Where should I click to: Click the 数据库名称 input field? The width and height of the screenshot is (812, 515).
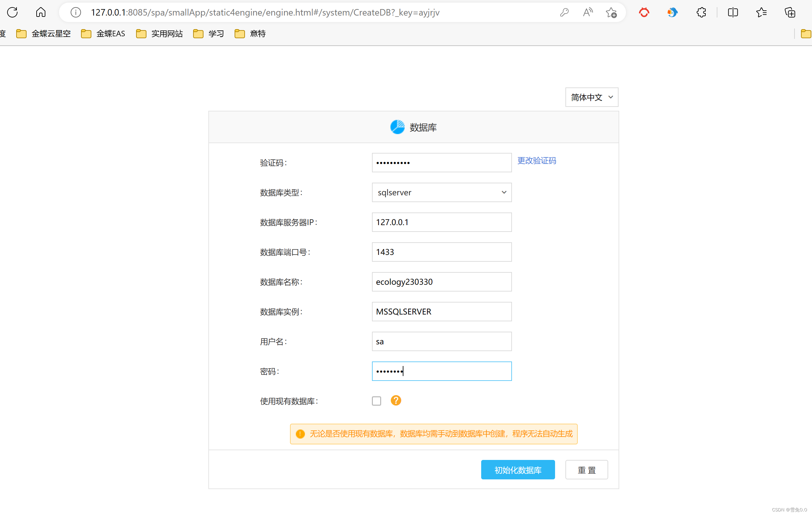441,282
